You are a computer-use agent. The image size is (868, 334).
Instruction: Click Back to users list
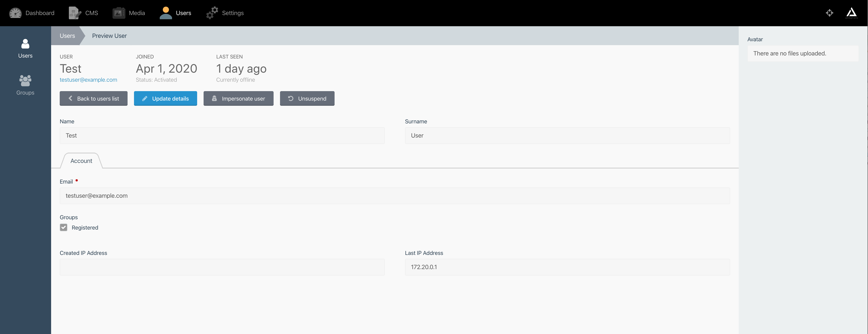pyautogui.click(x=93, y=98)
